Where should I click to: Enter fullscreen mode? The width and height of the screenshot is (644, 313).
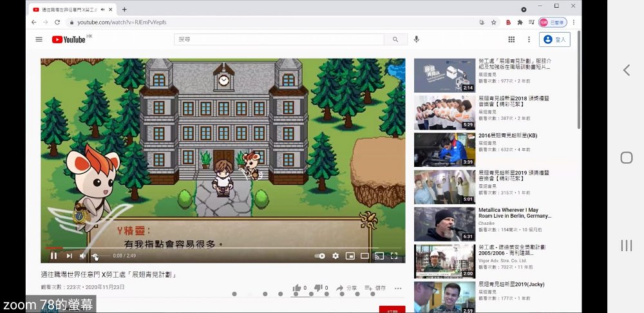tap(394, 256)
